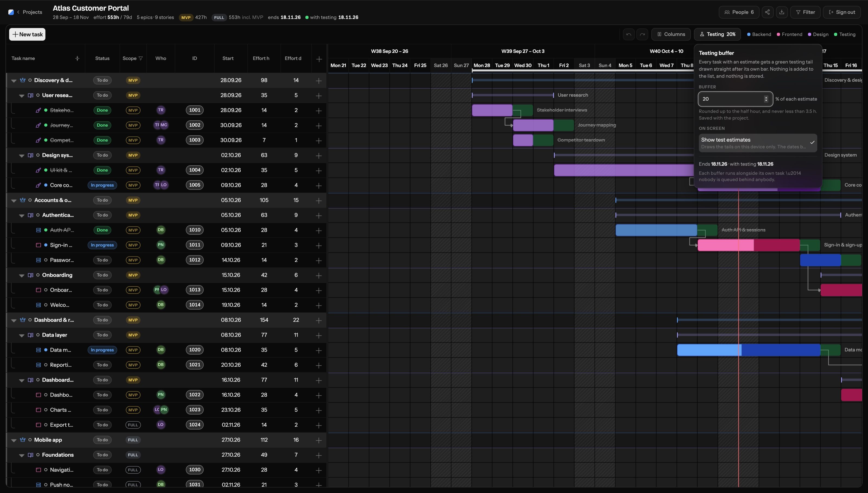Click LO avatar on task 1024

161,425
